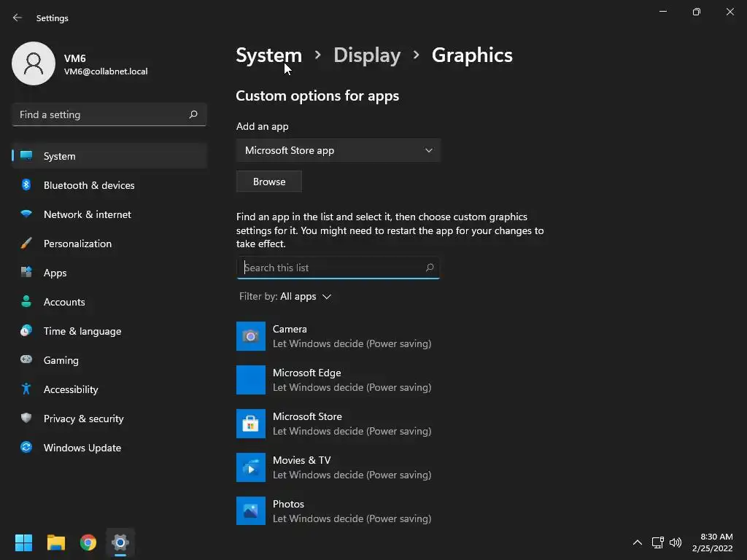Open Network & internet settings
Viewport: 747px width, 560px height.
[88, 214]
